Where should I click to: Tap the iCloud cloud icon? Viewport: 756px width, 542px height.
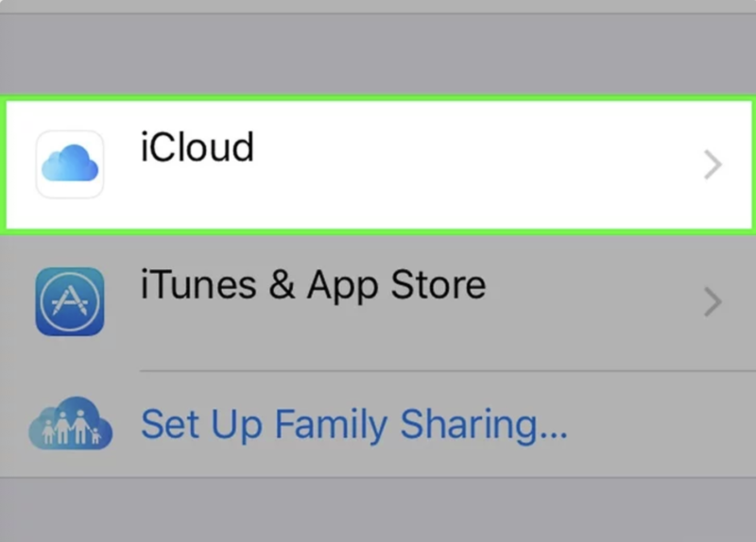69,164
